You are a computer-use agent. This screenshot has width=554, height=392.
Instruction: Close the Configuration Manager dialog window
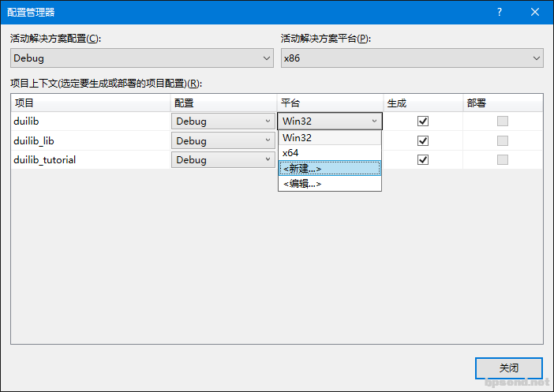click(535, 12)
